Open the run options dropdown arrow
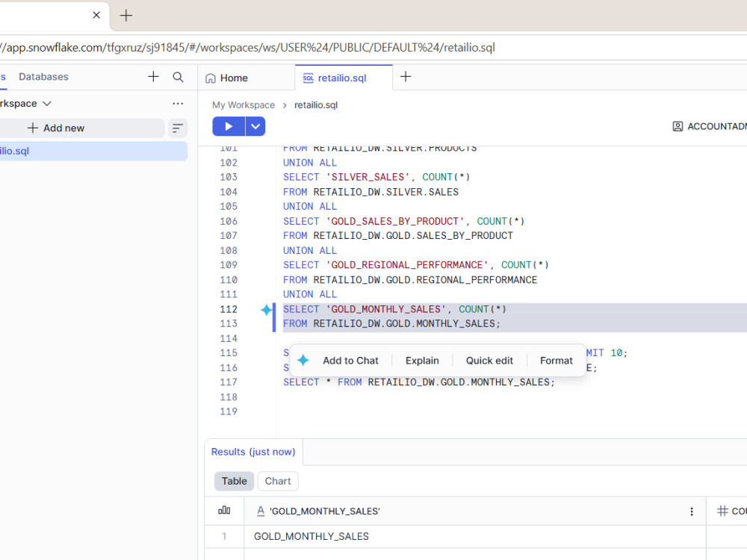Image resolution: width=747 pixels, height=560 pixels. pyautogui.click(x=255, y=127)
